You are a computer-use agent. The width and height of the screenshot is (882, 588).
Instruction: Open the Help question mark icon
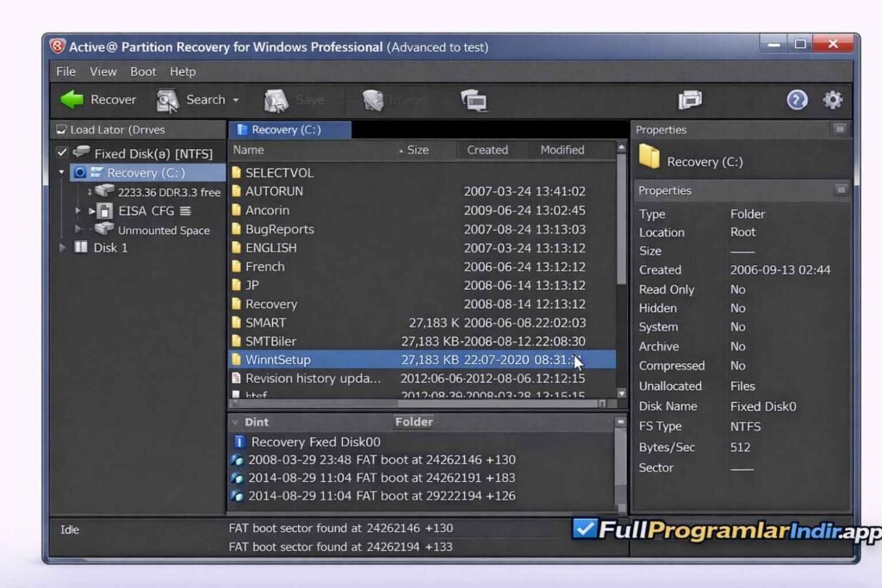pyautogui.click(x=797, y=100)
